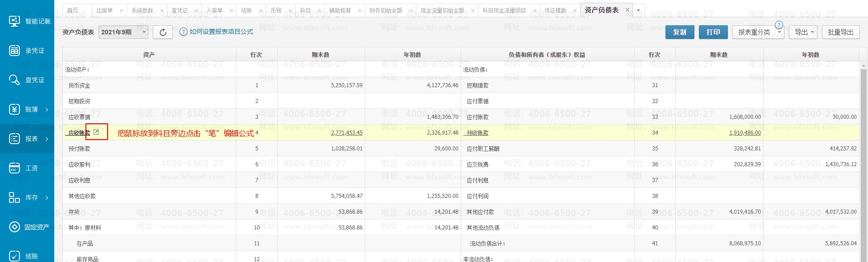Click the 应收账款 ending balance 2,771,453.45

point(346,133)
